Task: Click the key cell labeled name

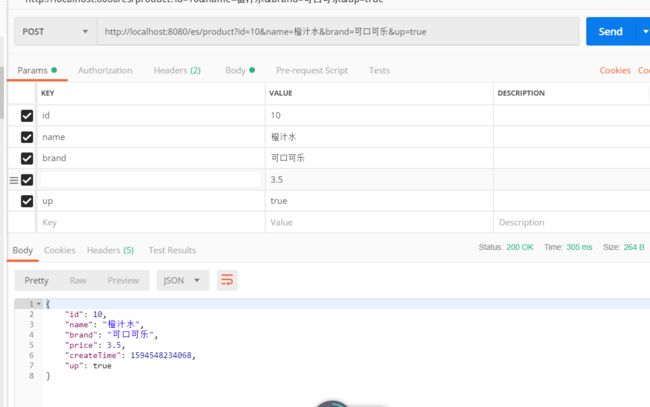Action: point(150,137)
